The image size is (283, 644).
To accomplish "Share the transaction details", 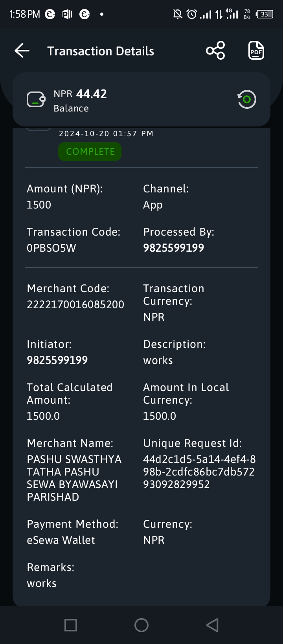I will [x=215, y=51].
